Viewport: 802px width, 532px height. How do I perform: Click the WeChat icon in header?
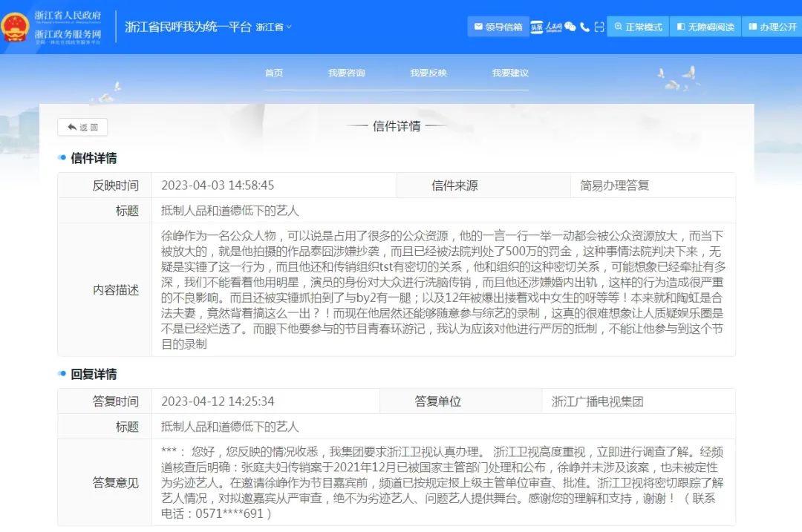(570, 27)
